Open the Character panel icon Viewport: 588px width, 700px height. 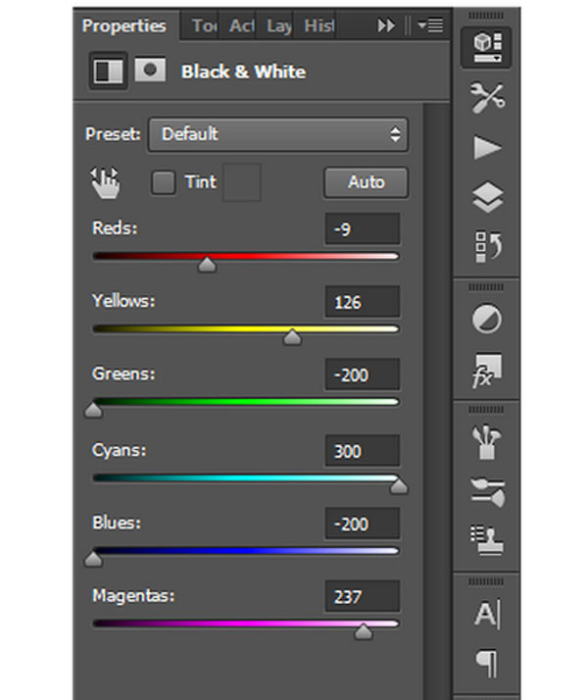486,615
